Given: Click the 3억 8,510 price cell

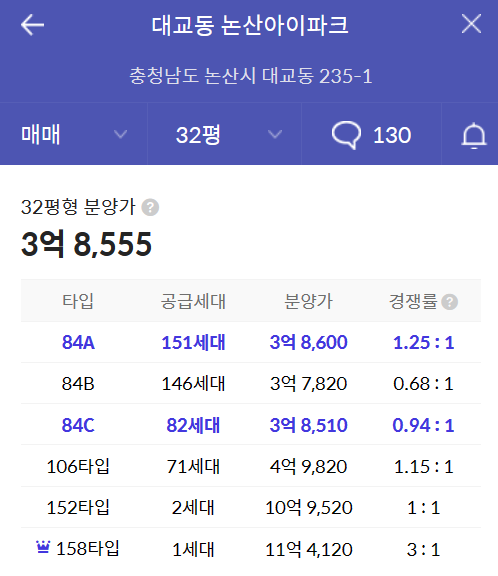Looking at the screenshot, I should (x=308, y=425).
